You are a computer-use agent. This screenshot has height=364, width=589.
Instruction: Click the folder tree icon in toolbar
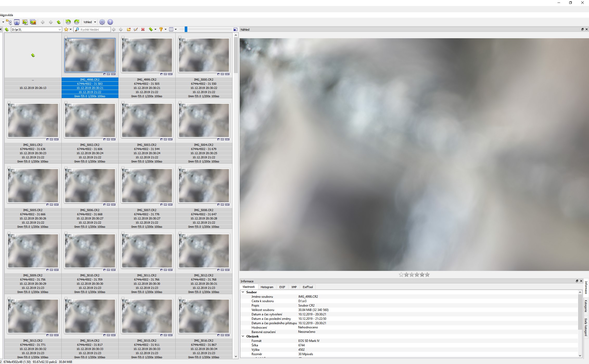(9, 22)
